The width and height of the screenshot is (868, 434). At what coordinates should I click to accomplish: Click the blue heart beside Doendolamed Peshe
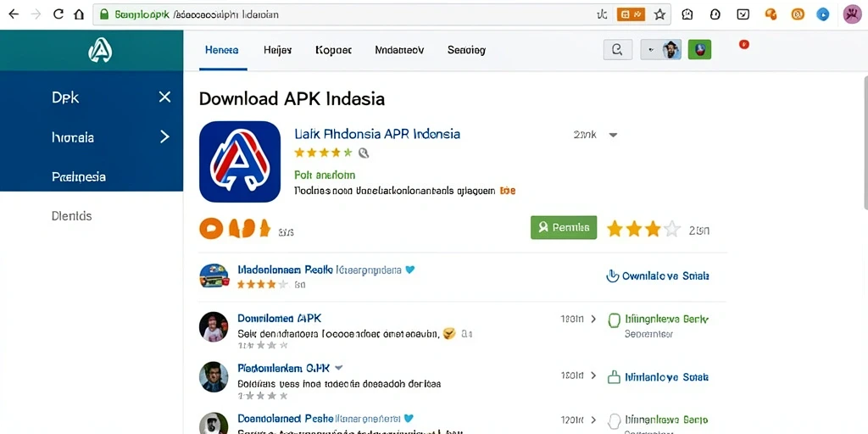(409, 419)
